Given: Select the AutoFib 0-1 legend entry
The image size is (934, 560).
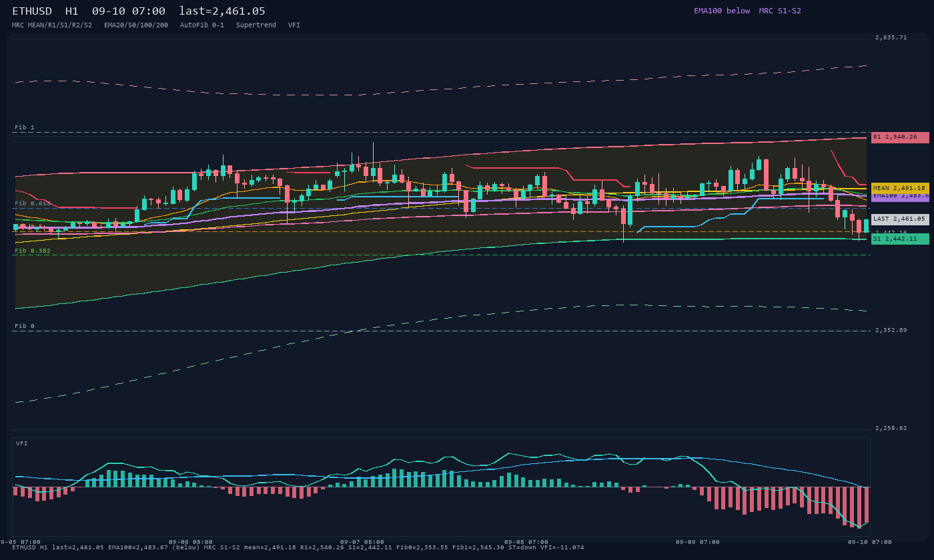Looking at the screenshot, I should pyautogui.click(x=202, y=25).
